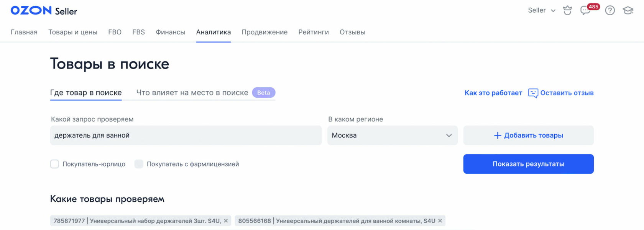The width and height of the screenshot is (644, 230).
Task: Remove product chip 785871977
Action: 226,221
